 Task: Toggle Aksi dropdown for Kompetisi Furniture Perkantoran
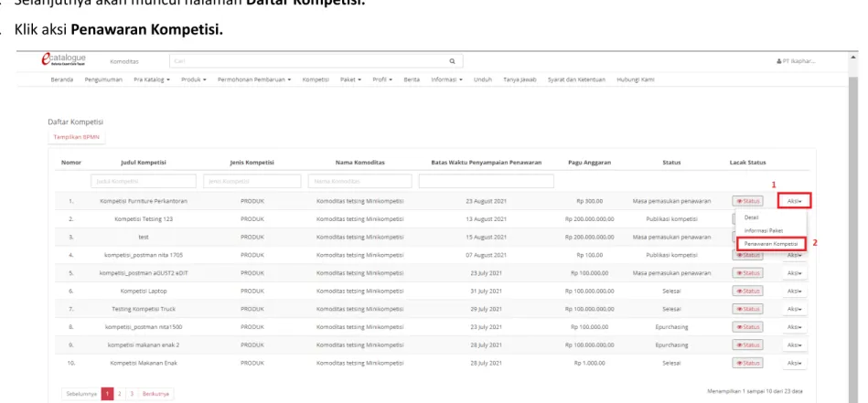pyautogui.click(x=795, y=201)
